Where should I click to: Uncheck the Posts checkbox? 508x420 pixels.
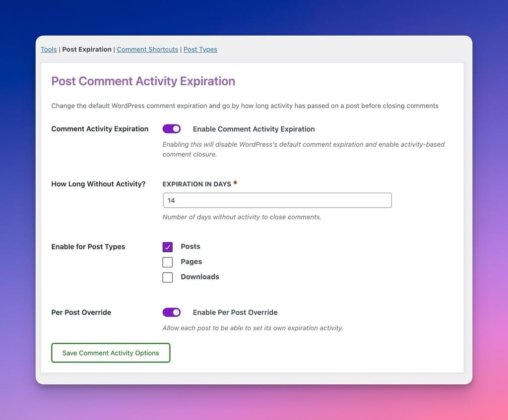point(168,247)
